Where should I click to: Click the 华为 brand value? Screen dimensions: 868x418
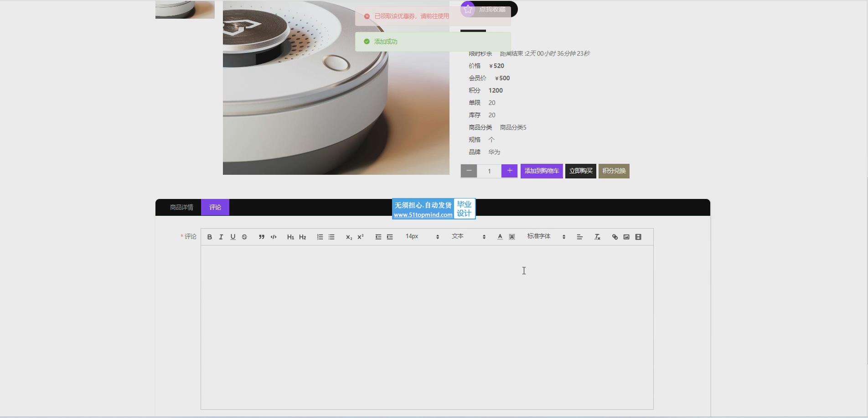[494, 152]
